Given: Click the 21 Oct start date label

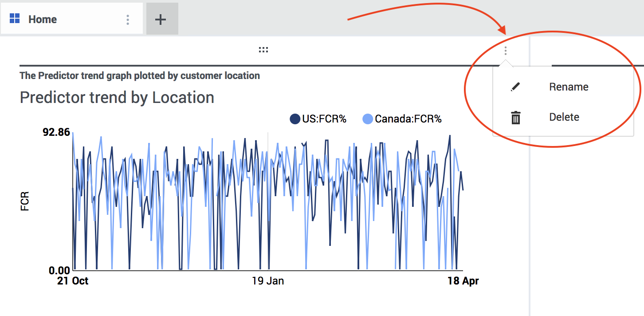Looking at the screenshot, I should point(73,281).
